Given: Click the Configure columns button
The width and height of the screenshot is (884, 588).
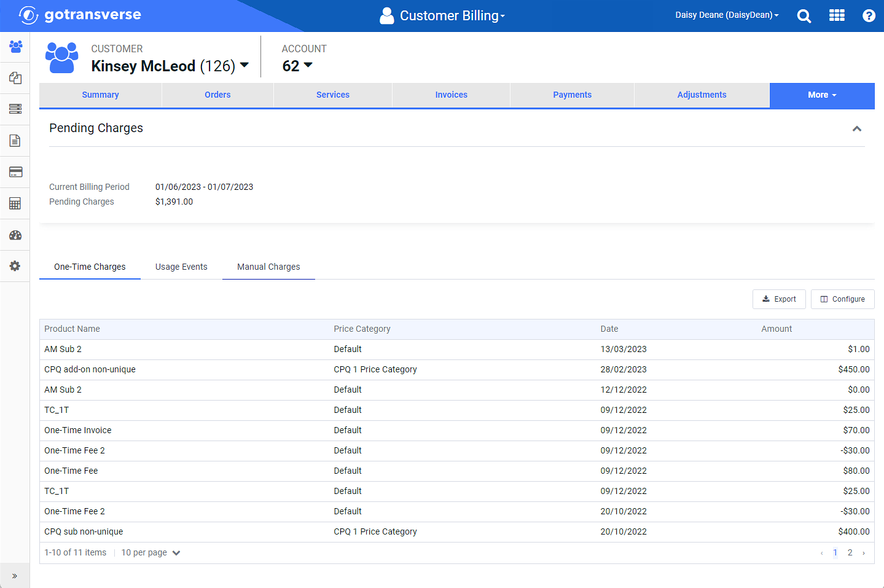Looking at the screenshot, I should click(x=843, y=299).
